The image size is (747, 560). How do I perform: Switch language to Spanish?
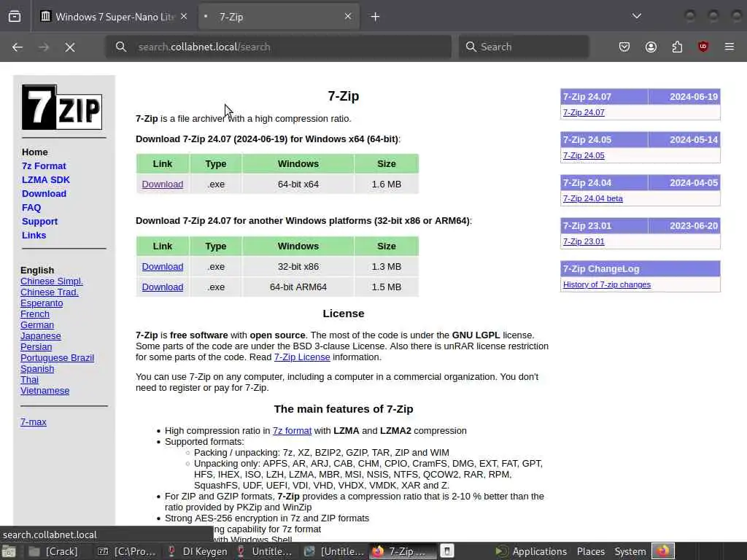[37, 368]
